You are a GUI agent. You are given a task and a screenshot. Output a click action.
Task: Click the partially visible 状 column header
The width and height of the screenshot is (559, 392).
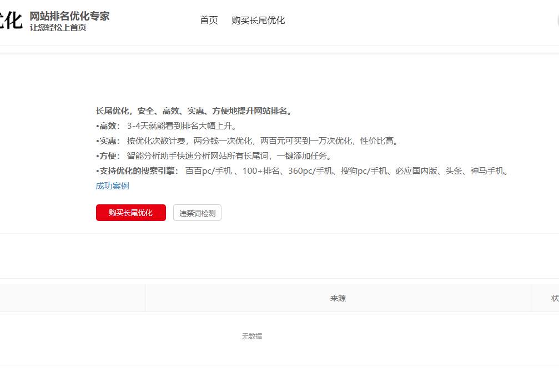pos(553,298)
